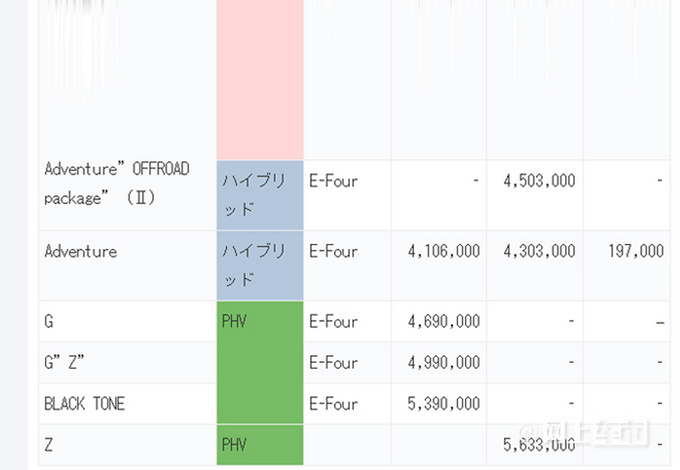The image size is (680, 470).
Task: Select the Z grade row label
Action: [x=128, y=445]
